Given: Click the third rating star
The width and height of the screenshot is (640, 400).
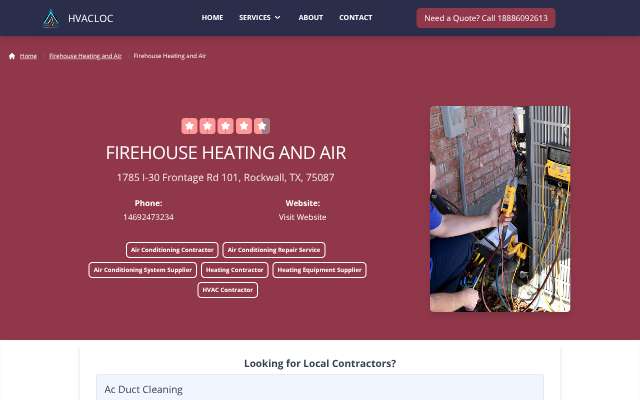Looking at the screenshot, I should [225, 126].
